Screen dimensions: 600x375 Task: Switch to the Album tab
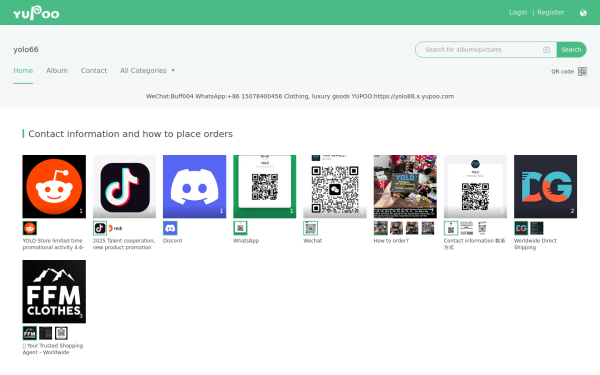tap(57, 70)
